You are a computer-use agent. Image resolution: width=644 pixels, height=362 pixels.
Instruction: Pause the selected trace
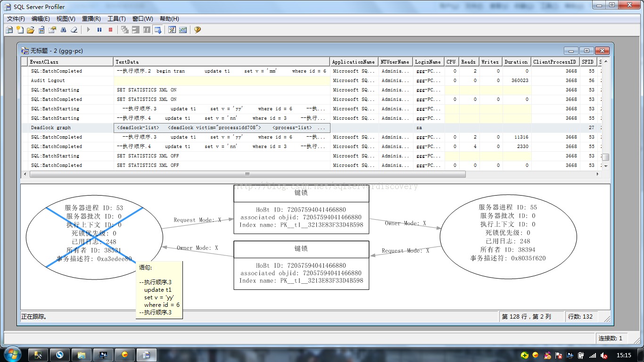[99, 30]
